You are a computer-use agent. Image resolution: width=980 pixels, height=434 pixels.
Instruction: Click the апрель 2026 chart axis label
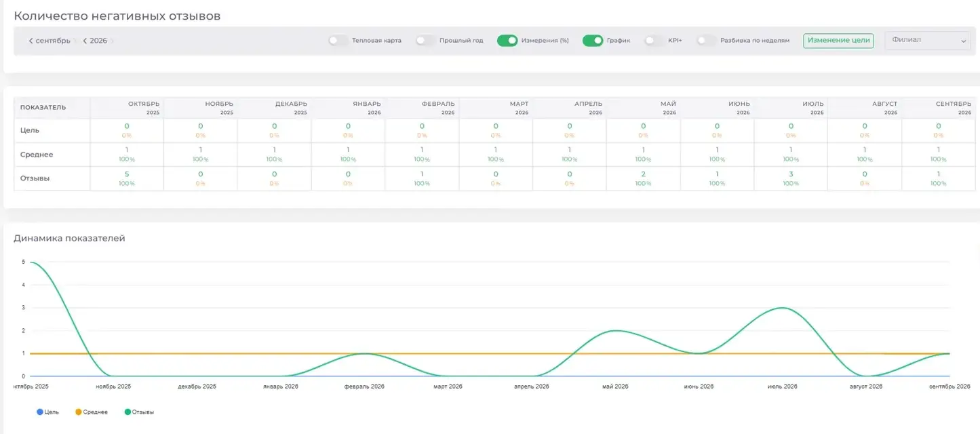[532, 387]
